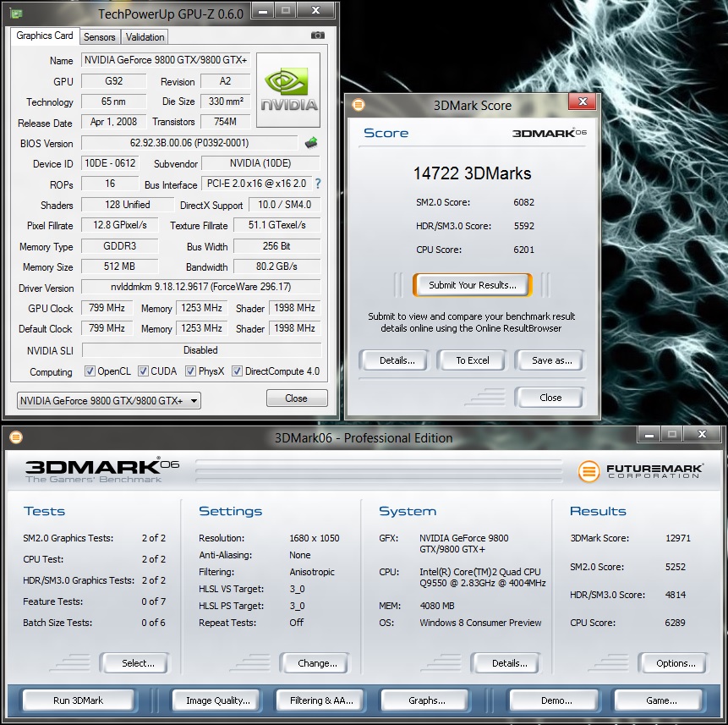The image size is (728, 725).
Task: Toggle the PhysX checkbox
Action: click(190, 371)
